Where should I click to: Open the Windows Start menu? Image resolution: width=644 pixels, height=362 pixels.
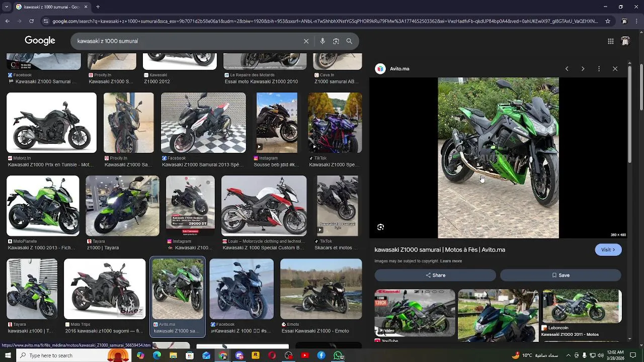(x=8, y=355)
